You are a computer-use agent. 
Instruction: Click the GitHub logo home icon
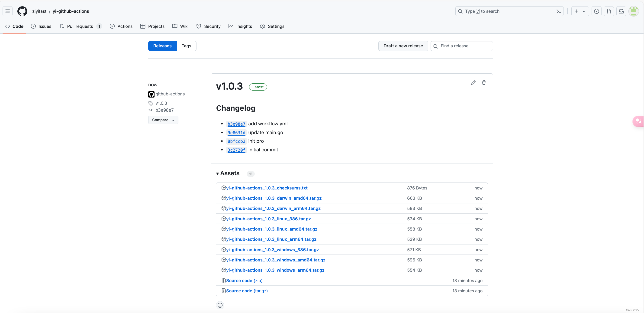tap(22, 11)
